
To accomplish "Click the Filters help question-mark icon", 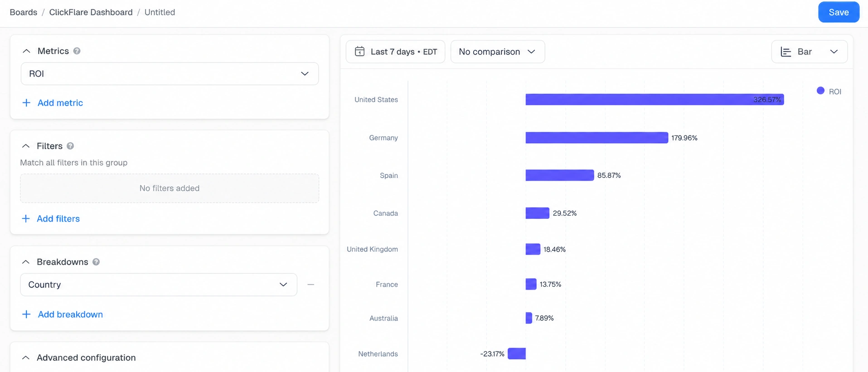I will tap(70, 146).
